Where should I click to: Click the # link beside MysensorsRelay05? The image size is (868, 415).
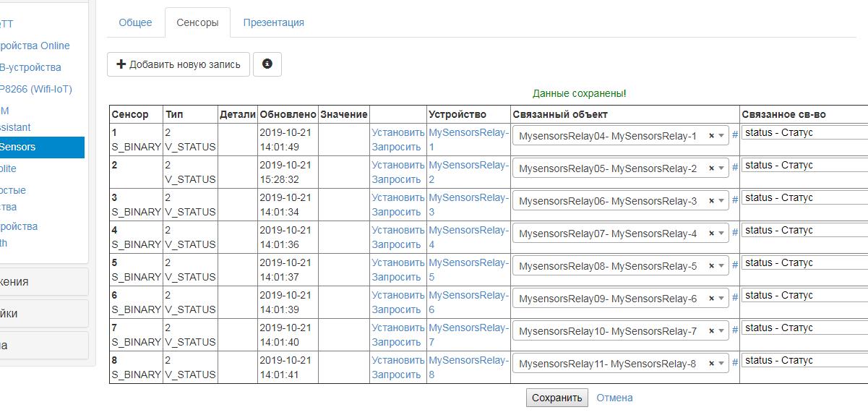point(735,167)
